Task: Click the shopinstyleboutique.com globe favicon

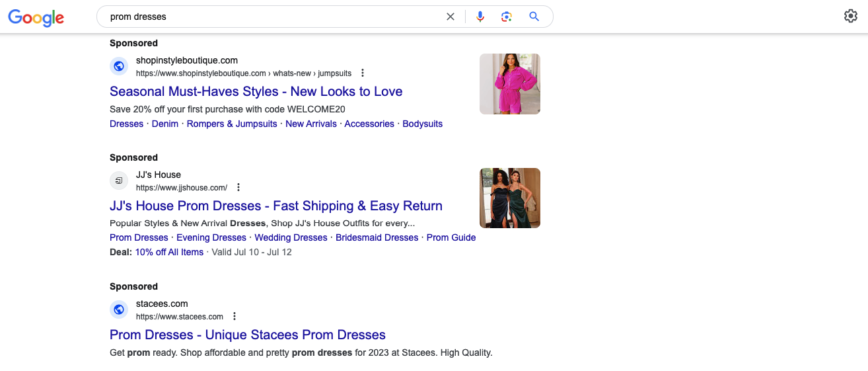Action: click(119, 66)
